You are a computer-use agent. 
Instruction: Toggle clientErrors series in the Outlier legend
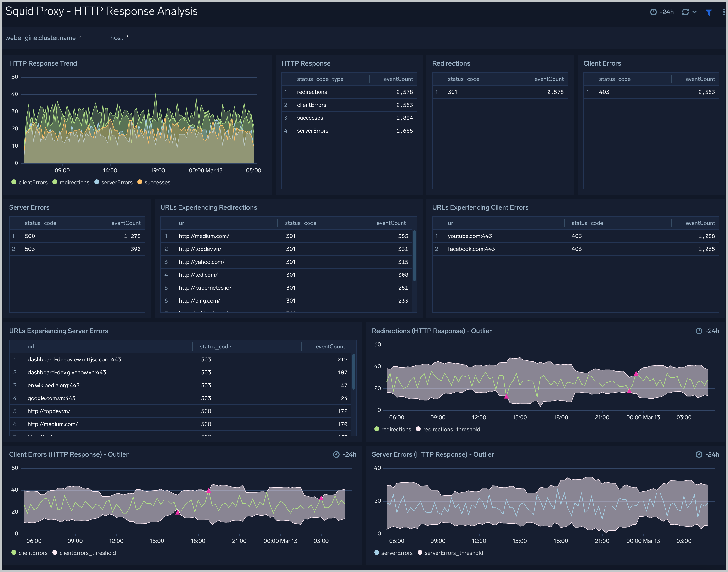pos(29,553)
